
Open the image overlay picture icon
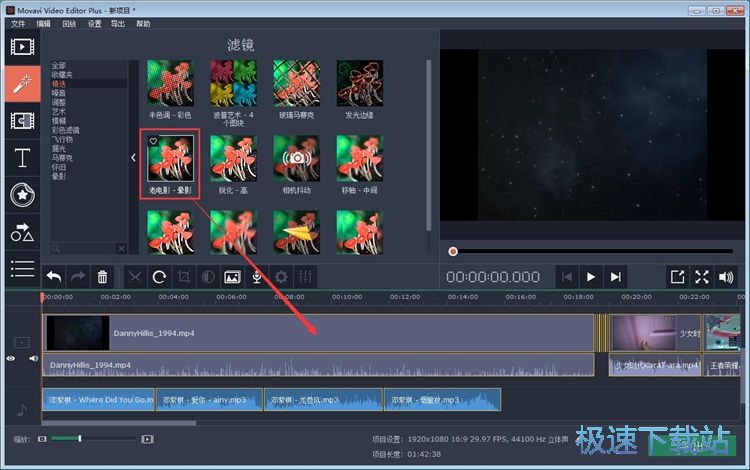pos(232,277)
